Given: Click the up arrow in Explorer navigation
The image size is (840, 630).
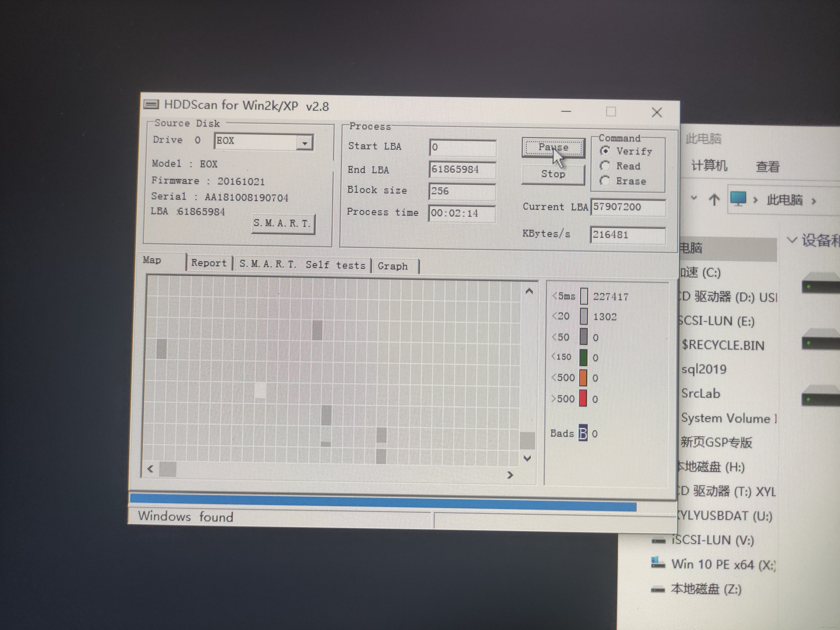Looking at the screenshot, I should pyautogui.click(x=714, y=199).
